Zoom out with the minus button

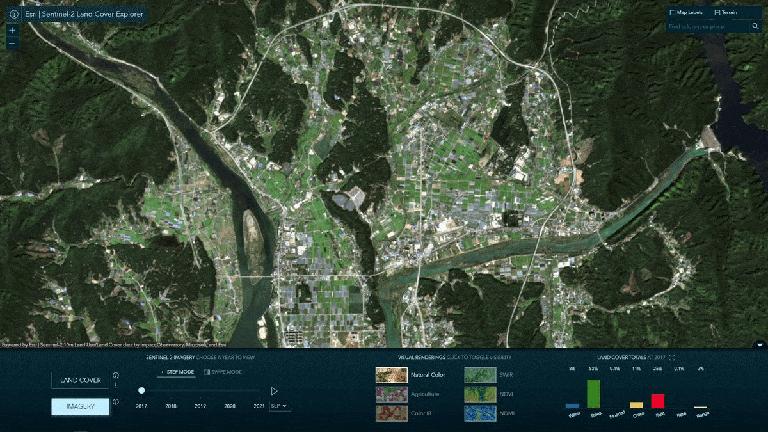(13, 44)
